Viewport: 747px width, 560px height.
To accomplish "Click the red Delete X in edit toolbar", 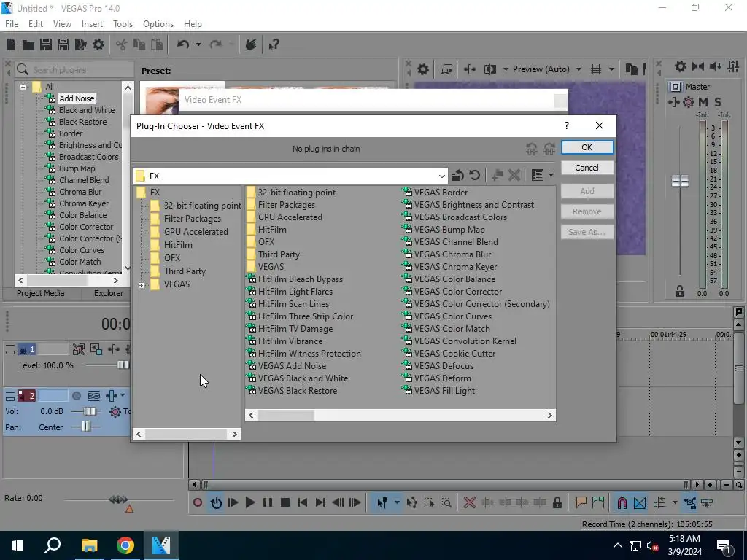I will click(x=470, y=502).
